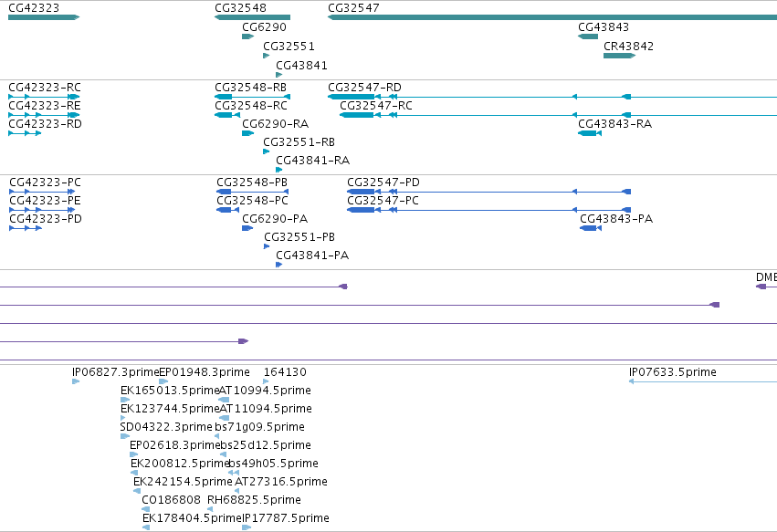Select the EK123744.5prime EST arrow
Image resolution: width=777 pixels, height=532 pixels.
[123, 418]
